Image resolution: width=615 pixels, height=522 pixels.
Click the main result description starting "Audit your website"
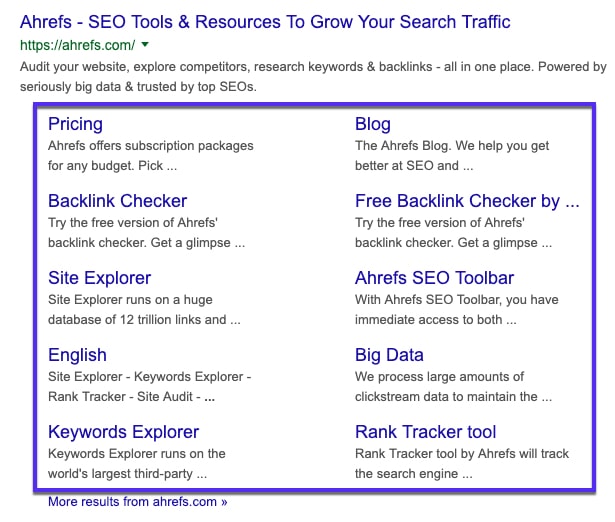312,77
